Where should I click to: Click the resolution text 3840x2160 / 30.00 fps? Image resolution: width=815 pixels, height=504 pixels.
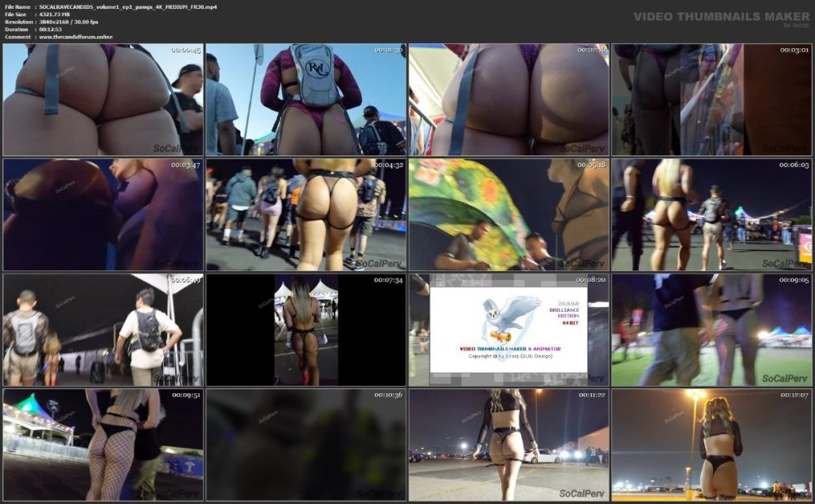point(68,22)
